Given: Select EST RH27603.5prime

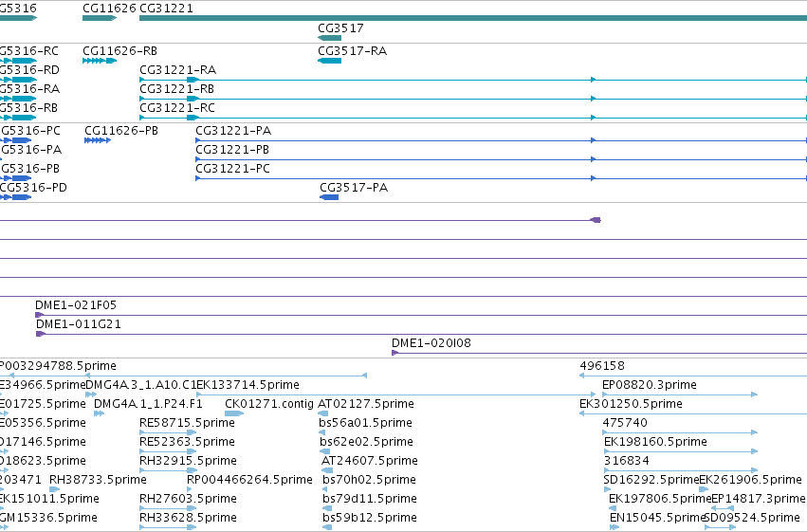Looking at the screenshot, I should coord(189,499).
